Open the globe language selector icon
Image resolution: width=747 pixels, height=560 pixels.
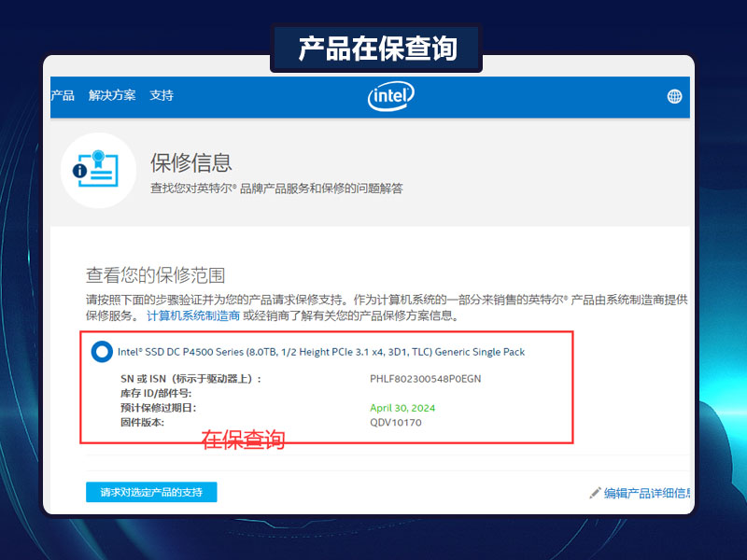[674, 97]
